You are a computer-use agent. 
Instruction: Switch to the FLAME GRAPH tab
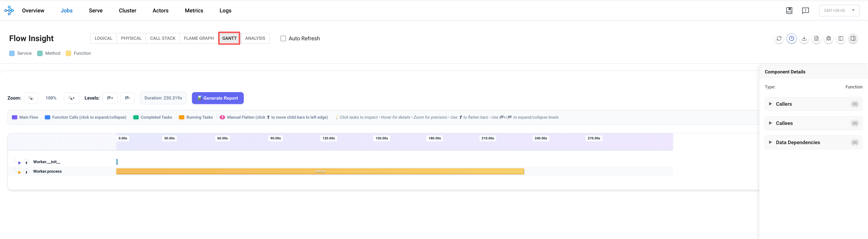199,38
